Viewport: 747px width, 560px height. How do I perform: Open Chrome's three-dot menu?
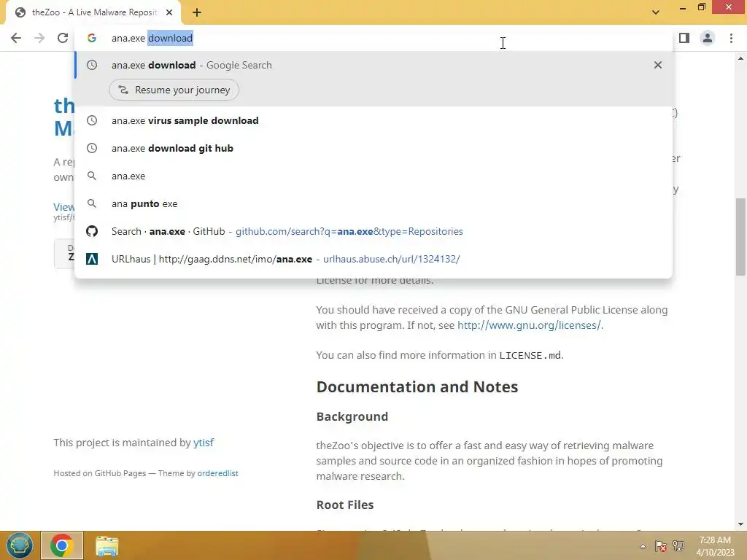click(731, 38)
